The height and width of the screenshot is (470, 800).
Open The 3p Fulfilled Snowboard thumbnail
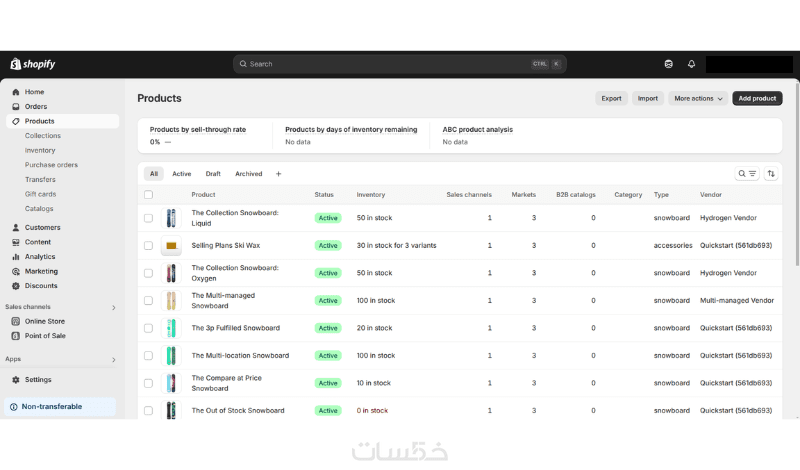click(171, 328)
